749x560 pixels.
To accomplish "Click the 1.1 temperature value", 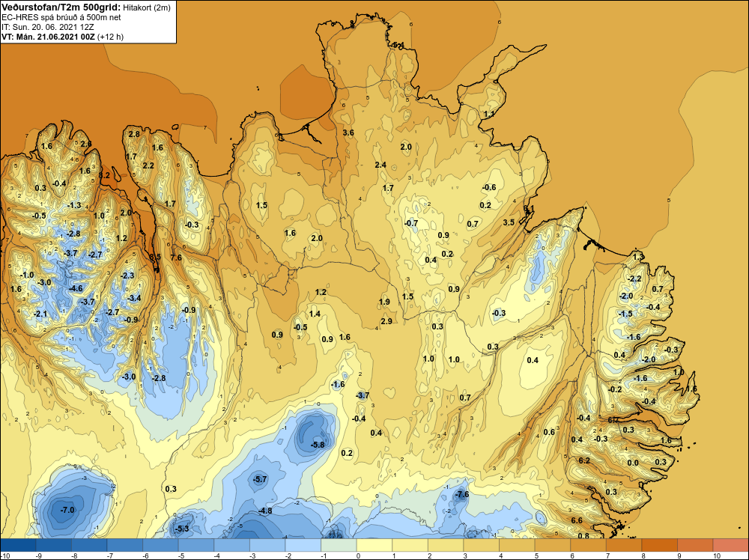I will 488,114.
